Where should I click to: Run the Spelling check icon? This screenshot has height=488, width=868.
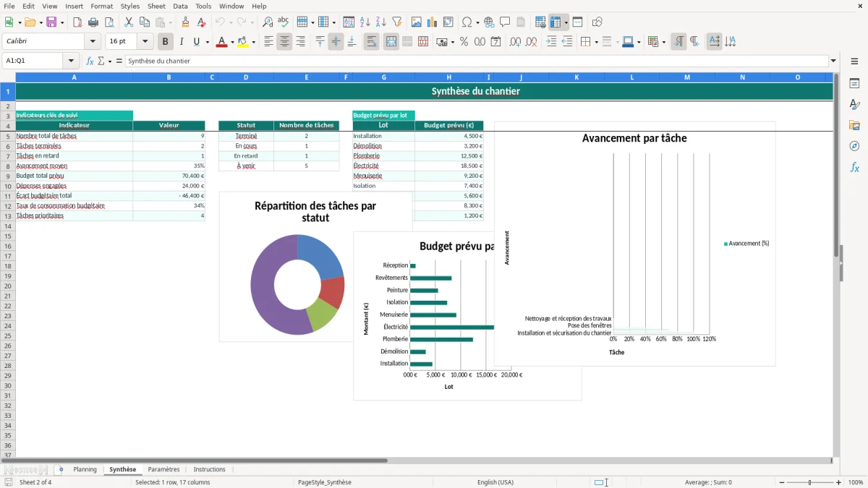click(x=284, y=22)
